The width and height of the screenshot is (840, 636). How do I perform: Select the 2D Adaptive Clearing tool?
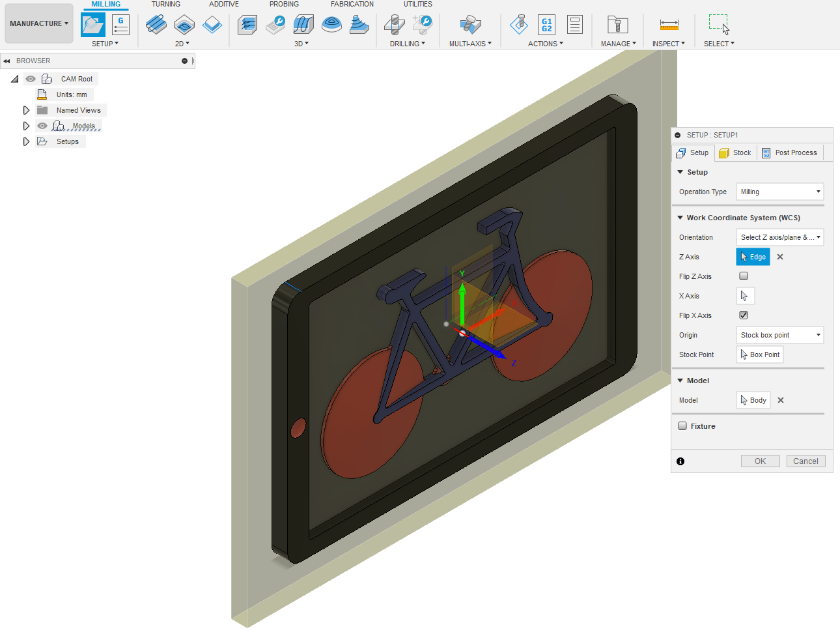(x=156, y=25)
